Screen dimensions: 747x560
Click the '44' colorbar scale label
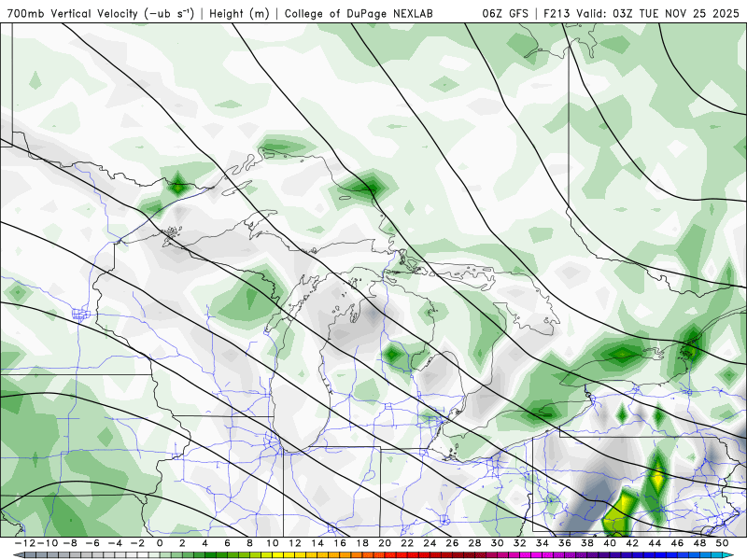(655, 543)
